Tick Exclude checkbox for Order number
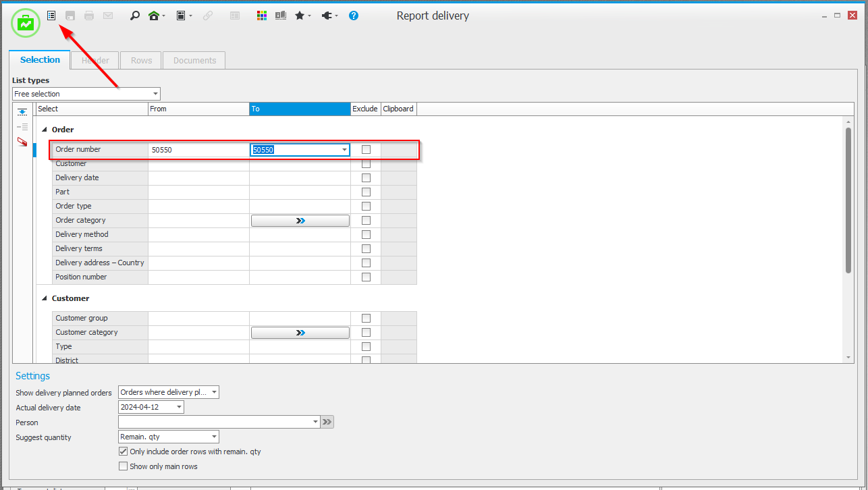 pos(366,150)
